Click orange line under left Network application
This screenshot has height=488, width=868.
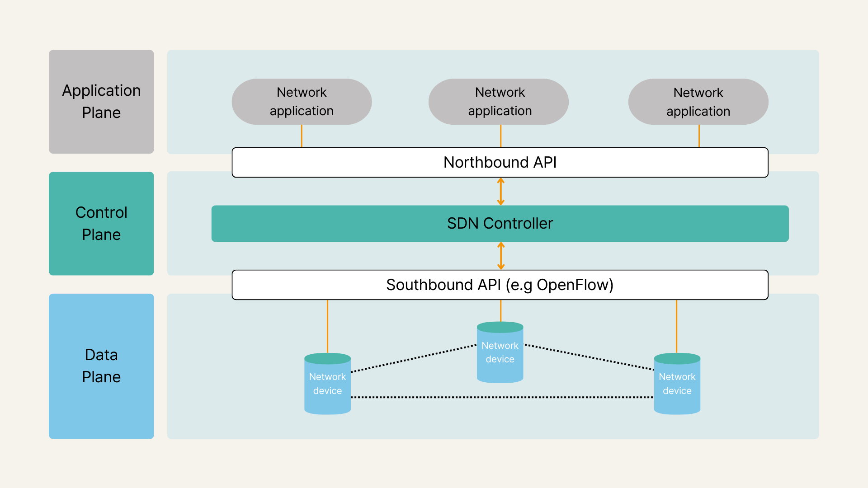tap(302, 136)
